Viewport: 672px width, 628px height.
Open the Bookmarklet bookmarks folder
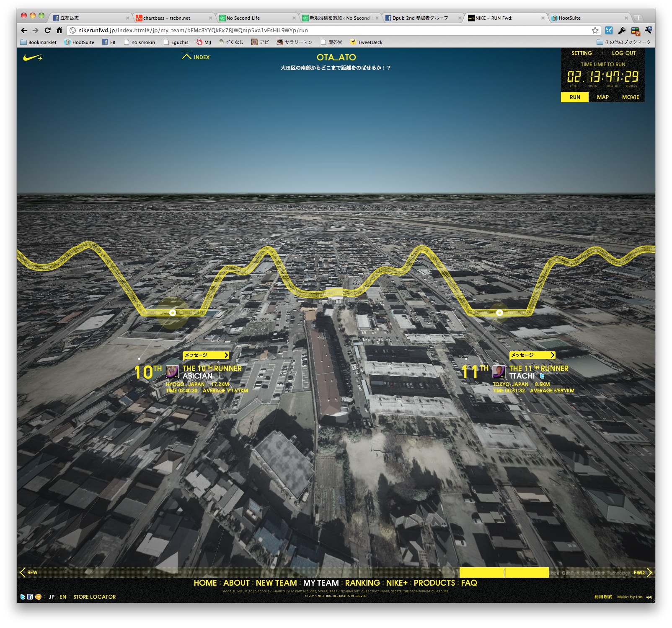point(38,42)
